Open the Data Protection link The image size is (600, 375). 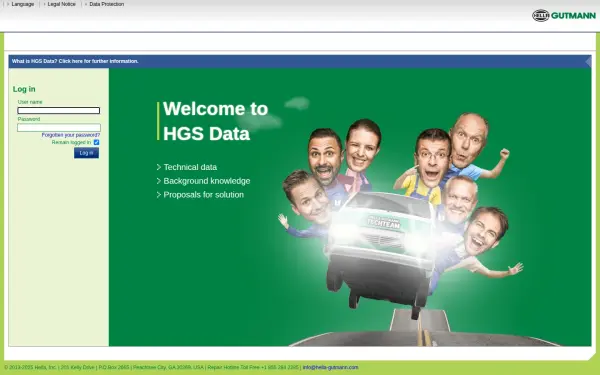coord(106,4)
